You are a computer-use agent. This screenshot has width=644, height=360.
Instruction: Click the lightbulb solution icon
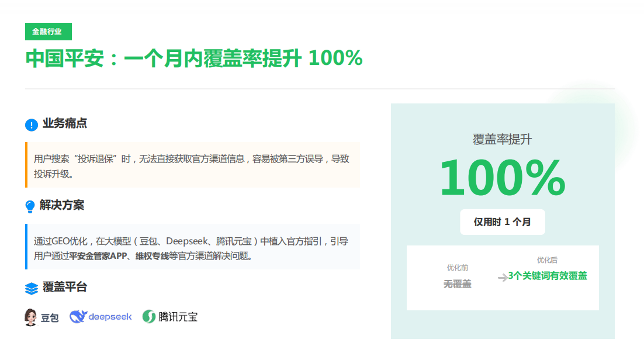30,206
